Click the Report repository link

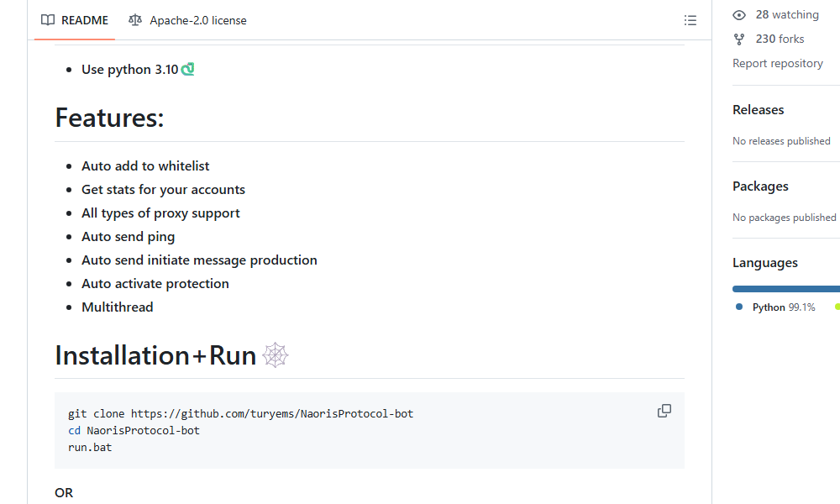point(778,63)
